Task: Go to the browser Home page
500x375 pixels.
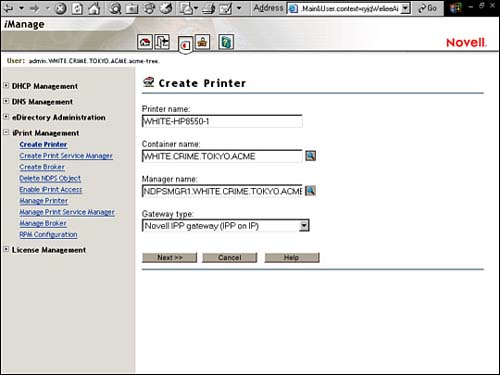Action: [94, 8]
